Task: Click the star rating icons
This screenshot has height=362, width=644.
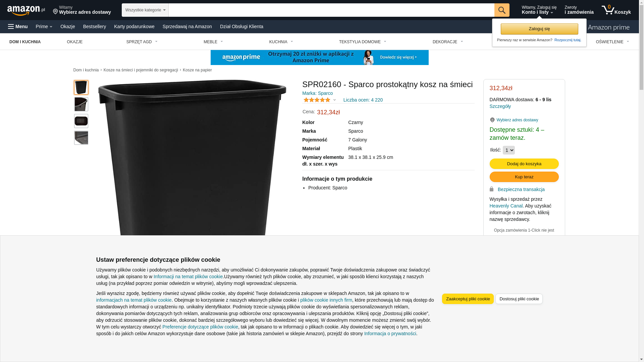Action: click(x=317, y=100)
